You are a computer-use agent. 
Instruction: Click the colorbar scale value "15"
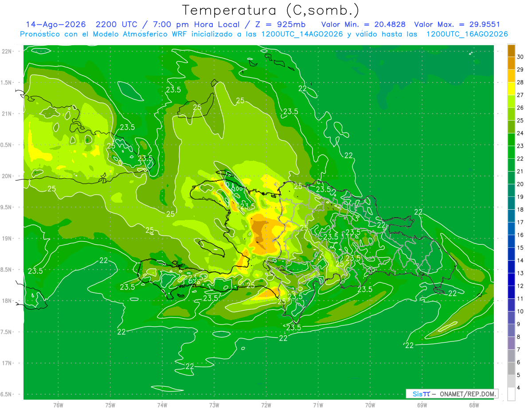coord(520,247)
